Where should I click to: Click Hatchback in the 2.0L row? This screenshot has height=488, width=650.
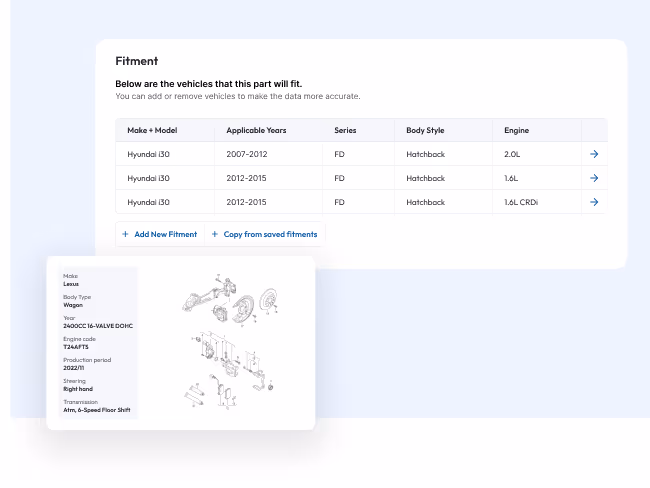click(425, 154)
